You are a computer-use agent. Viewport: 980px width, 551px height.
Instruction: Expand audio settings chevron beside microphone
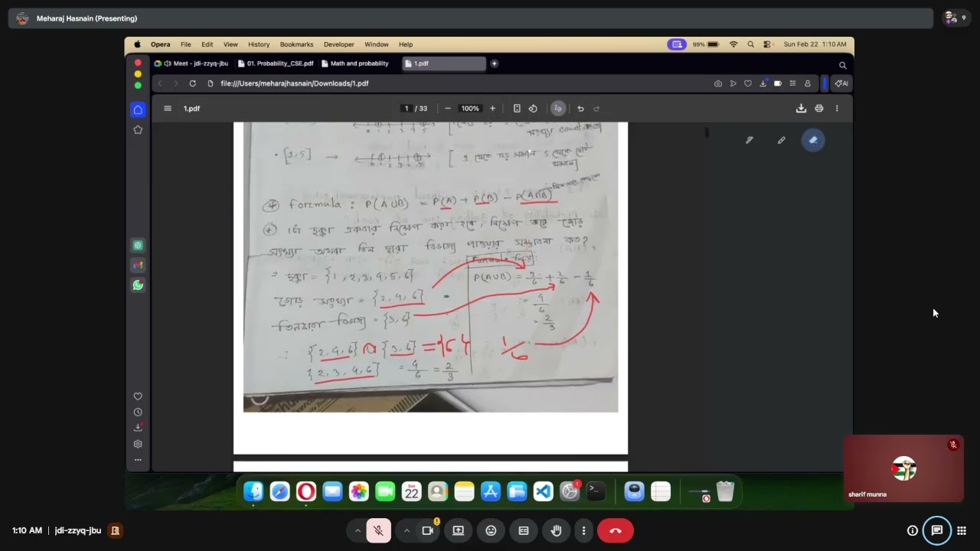[357, 530]
